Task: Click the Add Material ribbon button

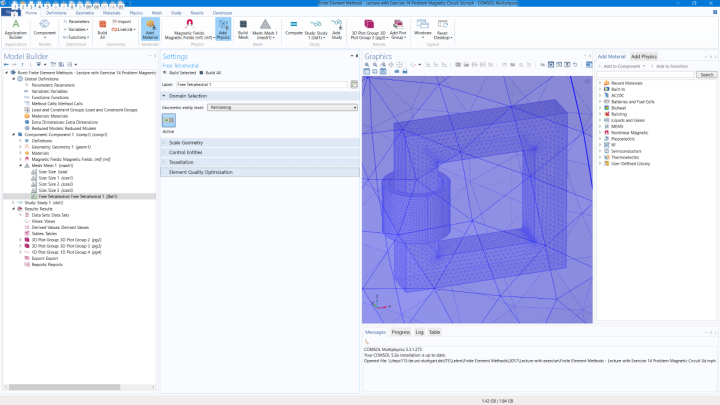Action: point(150,29)
